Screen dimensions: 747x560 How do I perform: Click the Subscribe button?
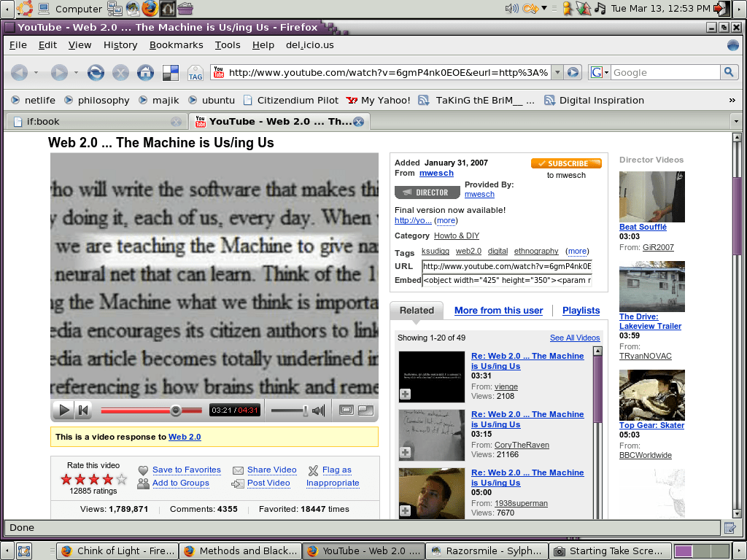tap(565, 163)
